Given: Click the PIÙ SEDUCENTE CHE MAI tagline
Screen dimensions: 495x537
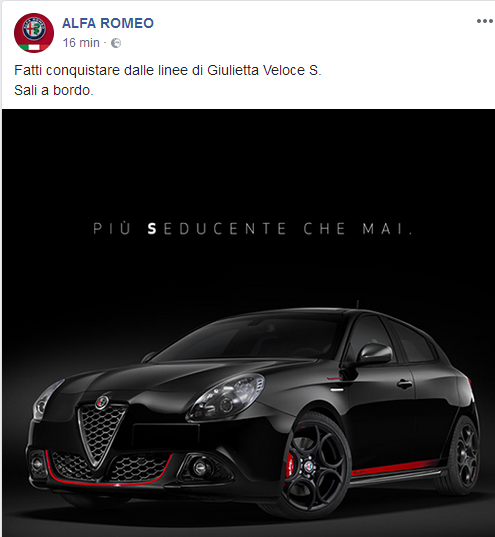Looking at the screenshot, I should coord(253,229).
